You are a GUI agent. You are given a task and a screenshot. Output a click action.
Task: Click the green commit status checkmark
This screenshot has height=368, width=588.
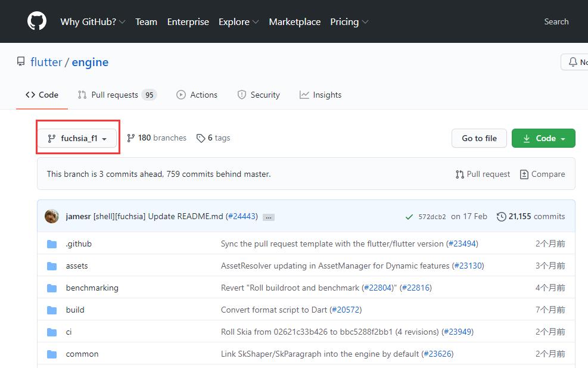click(409, 217)
